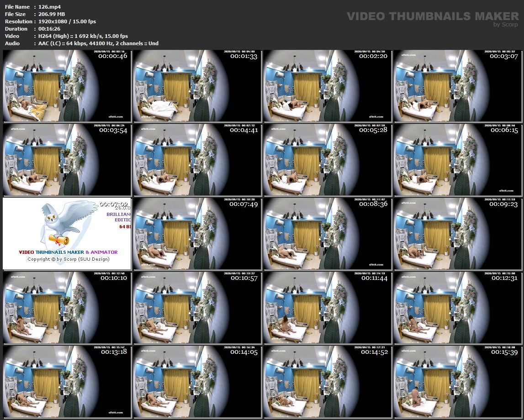Click the frame marked 00:04:41

(197, 160)
